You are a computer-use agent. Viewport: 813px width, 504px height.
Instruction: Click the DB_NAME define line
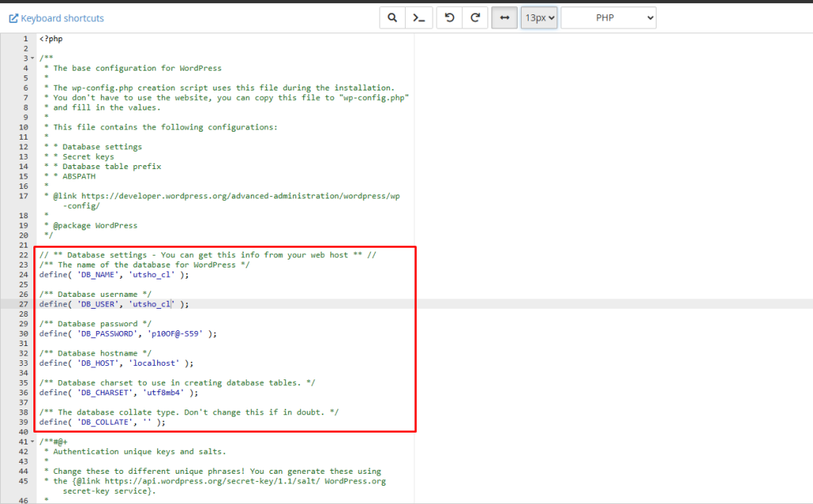coord(114,275)
